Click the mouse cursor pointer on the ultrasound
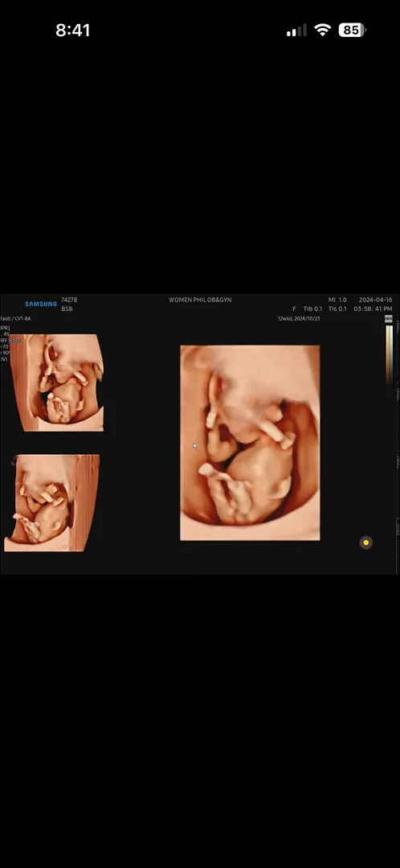400x868 pixels. pyautogui.click(x=194, y=445)
